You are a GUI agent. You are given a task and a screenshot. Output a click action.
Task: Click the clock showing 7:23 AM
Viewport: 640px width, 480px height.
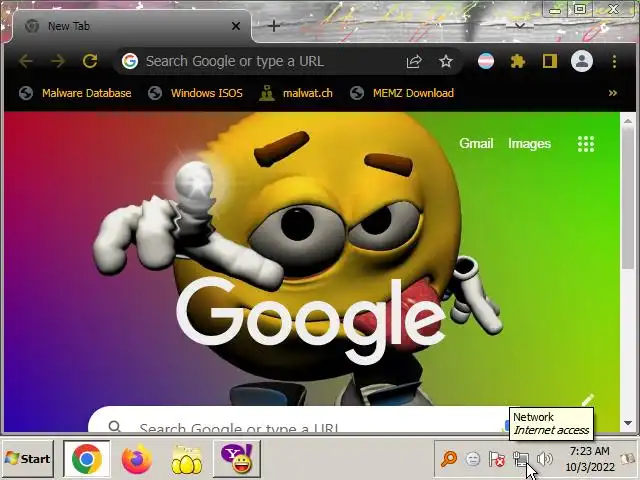[x=590, y=459]
